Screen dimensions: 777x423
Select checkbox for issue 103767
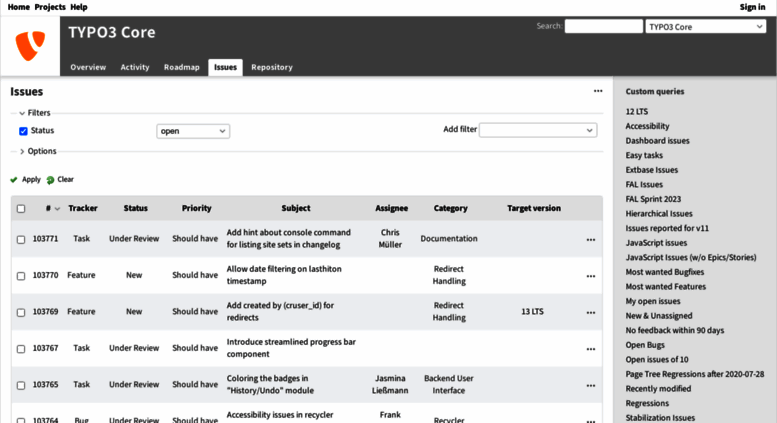(21, 349)
